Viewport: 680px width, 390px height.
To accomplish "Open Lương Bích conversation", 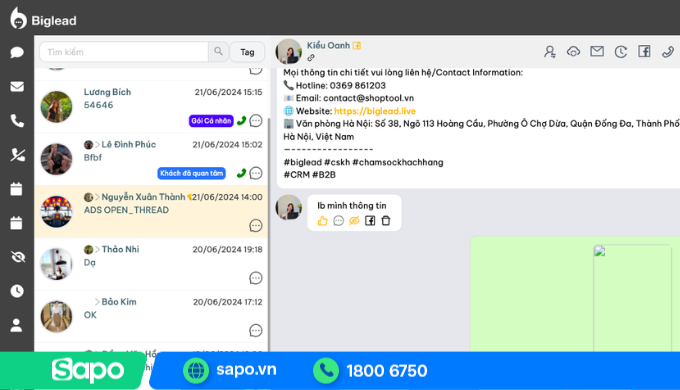I will (151, 106).
